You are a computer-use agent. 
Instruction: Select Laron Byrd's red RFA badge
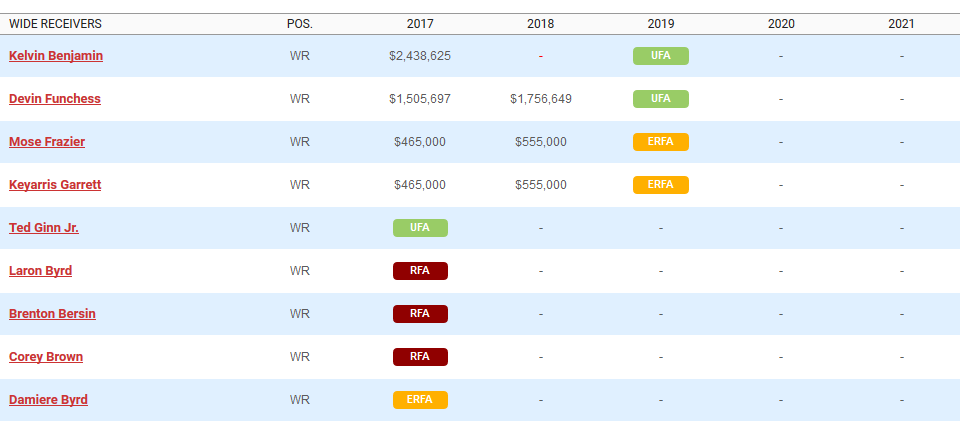point(420,271)
